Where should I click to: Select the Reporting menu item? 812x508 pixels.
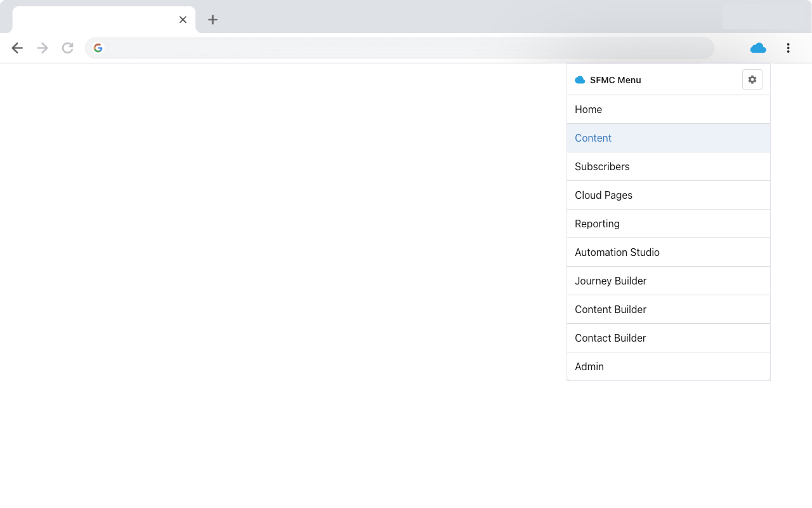(x=669, y=224)
